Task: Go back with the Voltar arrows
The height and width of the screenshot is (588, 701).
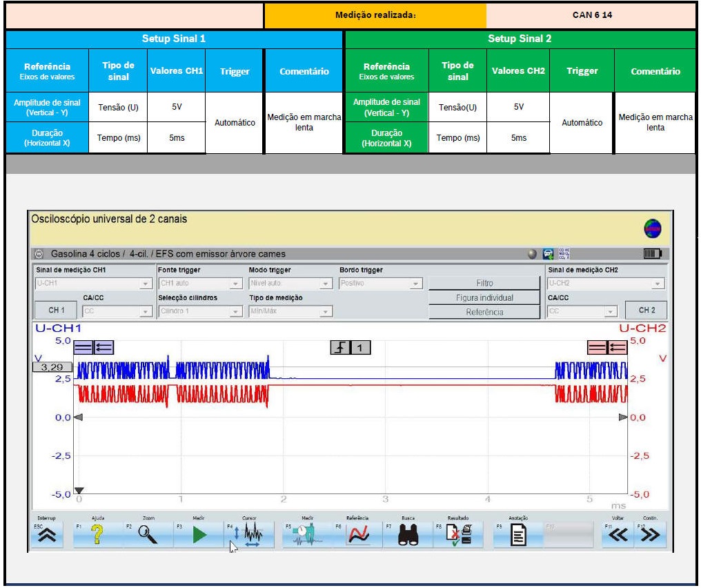Action: tap(619, 535)
